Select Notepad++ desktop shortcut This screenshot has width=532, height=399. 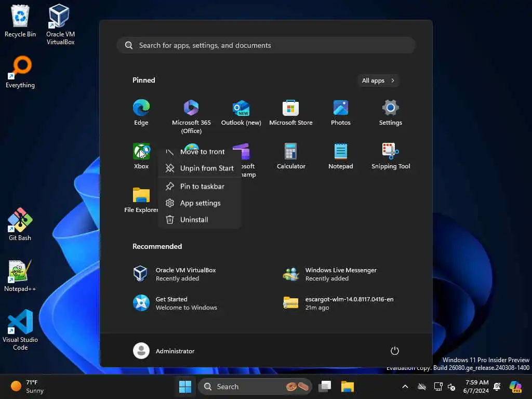click(20, 275)
